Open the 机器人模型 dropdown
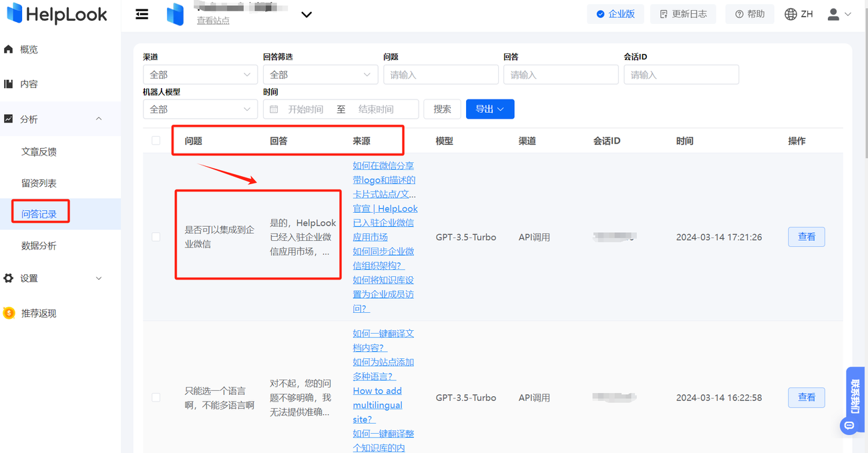This screenshot has height=453, width=868. (x=200, y=109)
